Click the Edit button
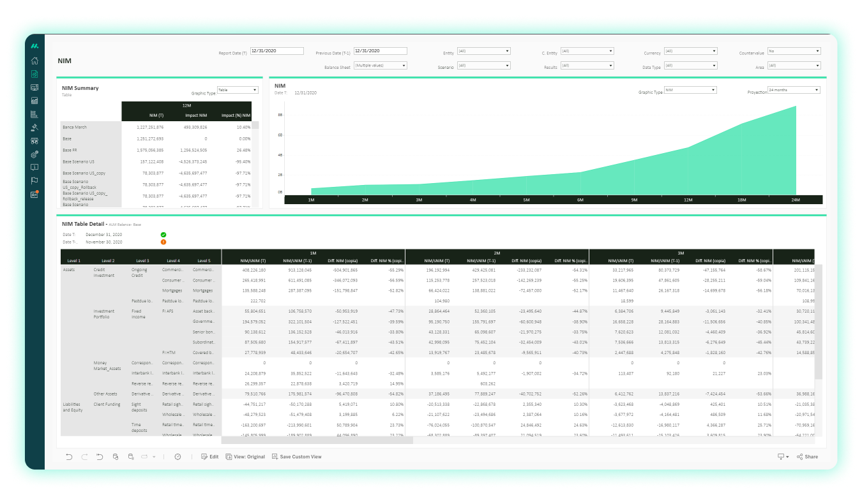Image resolution: width=862 pixels, height=504 pixels. pyautogui.click(x=209, y=457)
